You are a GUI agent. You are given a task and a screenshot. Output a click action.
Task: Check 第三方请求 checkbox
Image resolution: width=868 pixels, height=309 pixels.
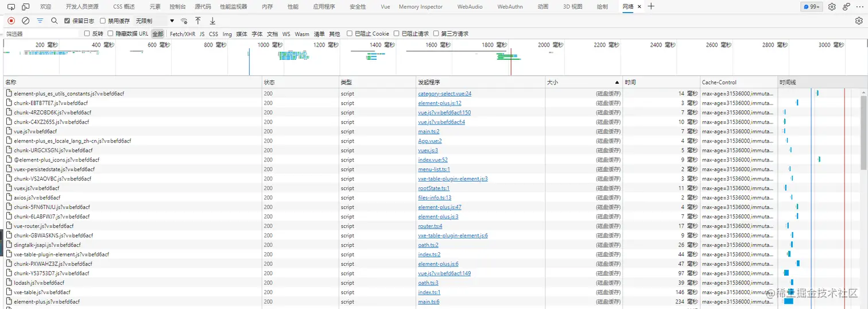click(x=436, y=33)
